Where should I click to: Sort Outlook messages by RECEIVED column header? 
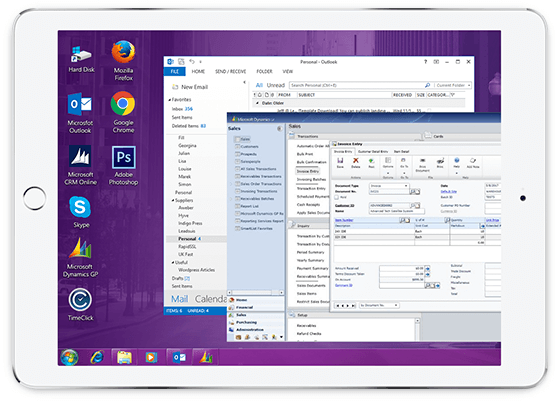point(402,95)
